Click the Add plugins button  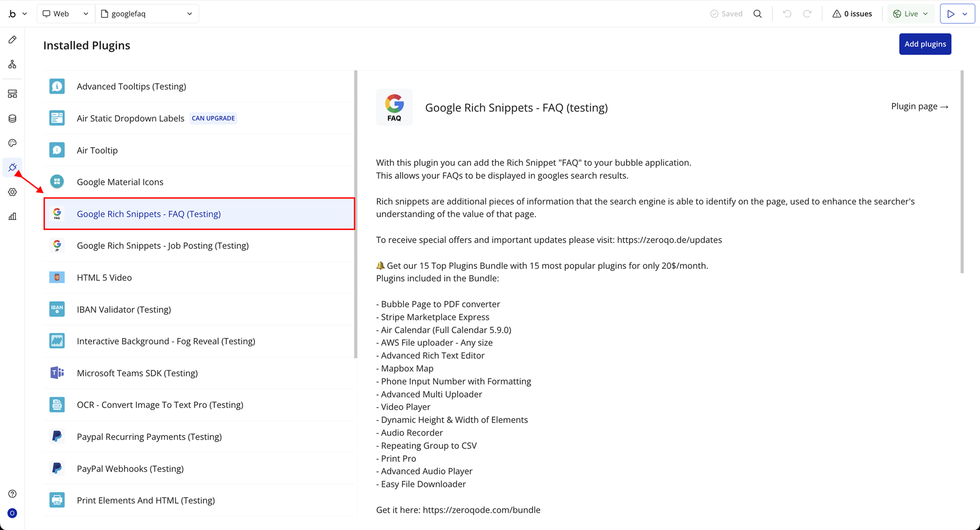(x=925, y=44)
